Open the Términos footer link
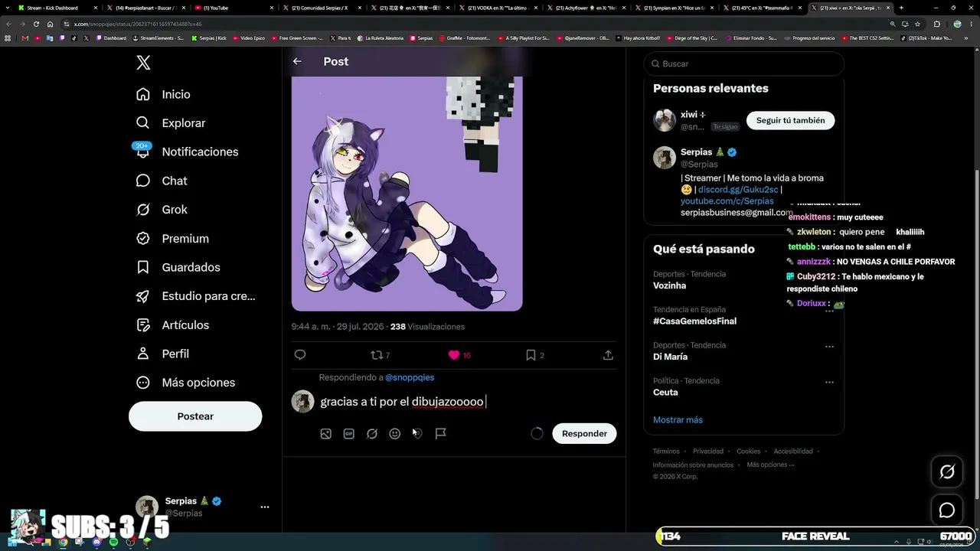 666,452
